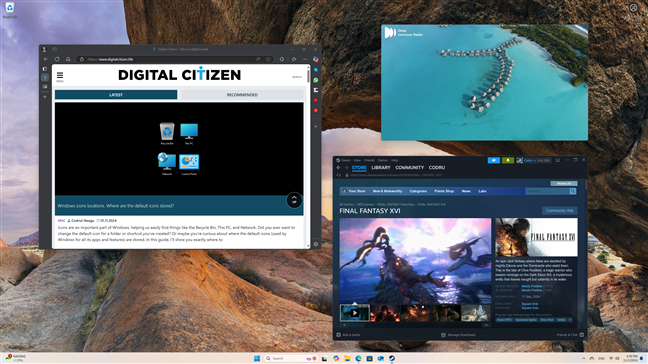Open Copilot icon in Edge toolbar

point(316,59)
